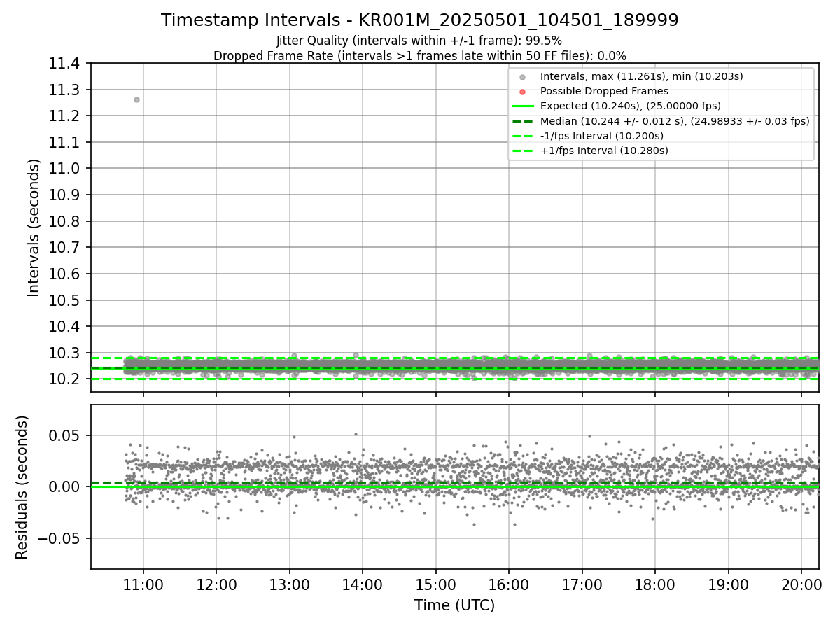Click the 19:00 time tick label
The height and width of the screenshot is (630, 840).
tap(729, 584)
